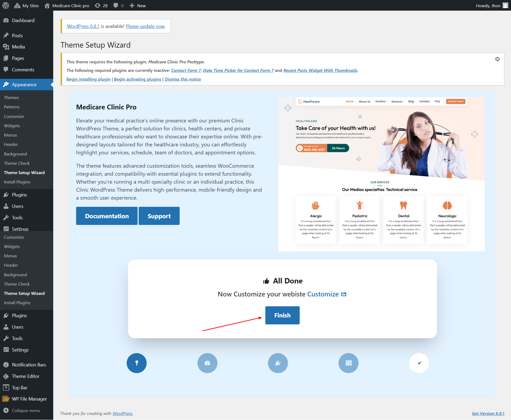Open Theme Editor via its icon
This screenshot has height=420, width=511.
coord(6,376)
